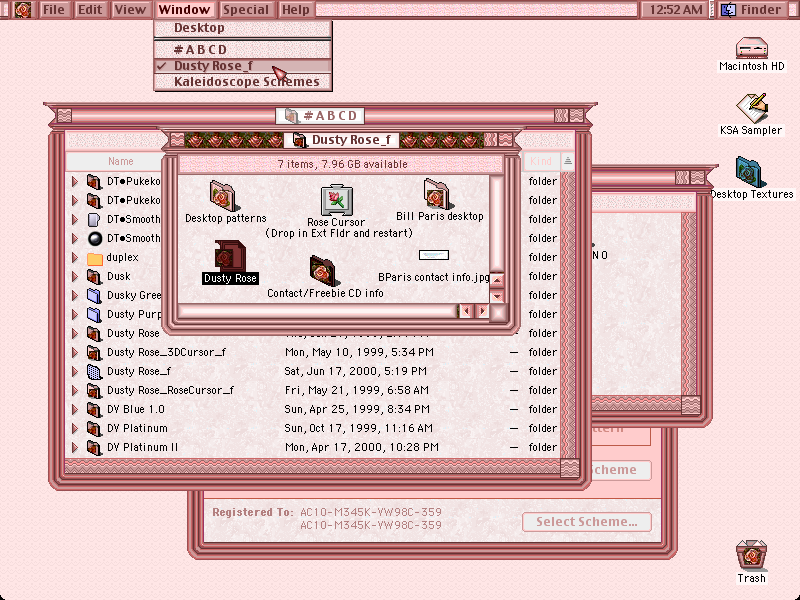Expand the Dusky Gree folder triangle

75,295
